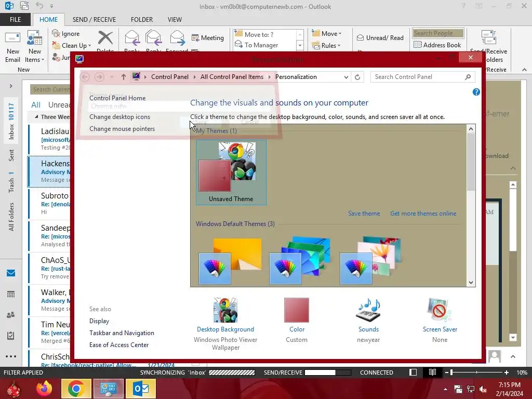532x399 pixels.
Task: Click Get more themes online link
Action: tap(423, 214)
